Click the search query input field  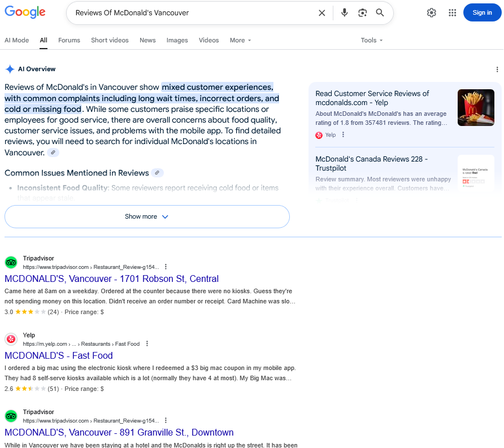point(193,13)
